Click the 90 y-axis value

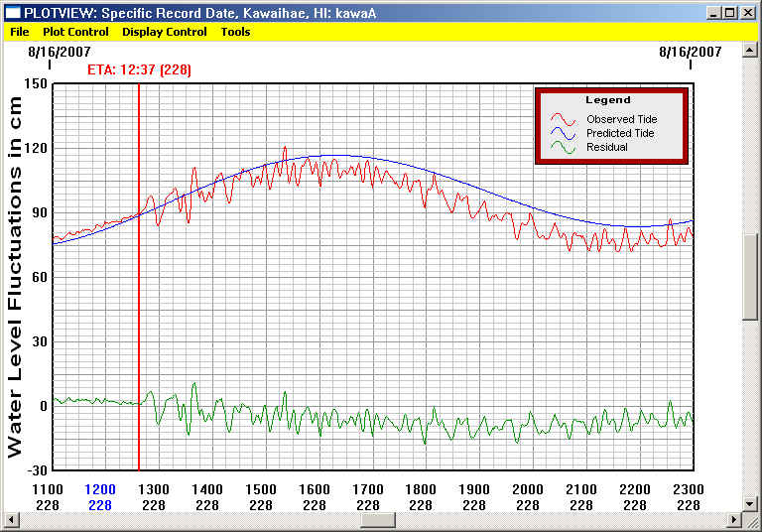(41, 213)
